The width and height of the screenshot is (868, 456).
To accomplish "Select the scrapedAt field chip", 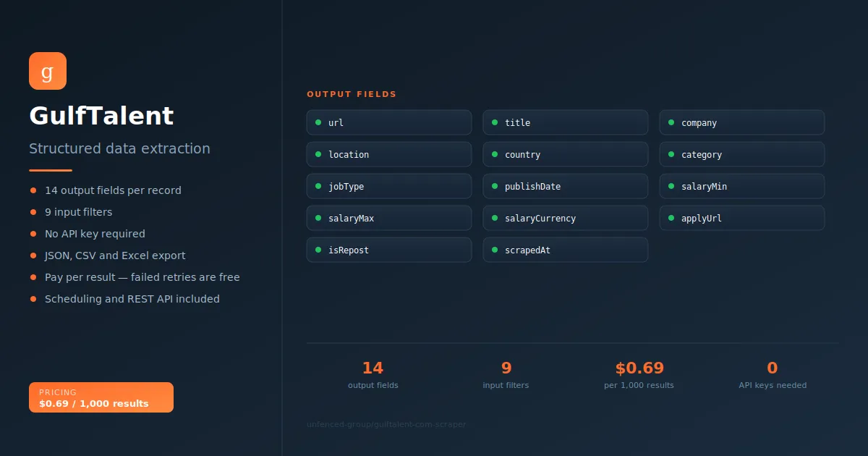I will tap(566, 250).
